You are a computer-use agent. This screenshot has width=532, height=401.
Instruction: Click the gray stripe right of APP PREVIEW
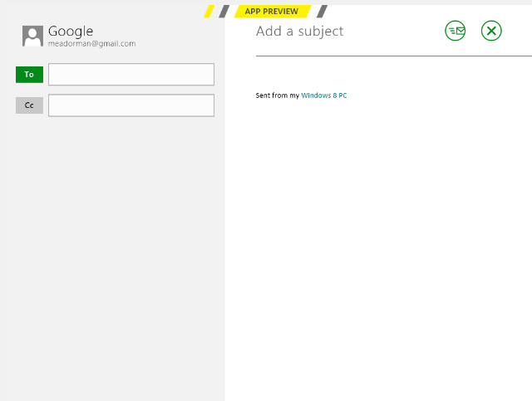point(322,12)
